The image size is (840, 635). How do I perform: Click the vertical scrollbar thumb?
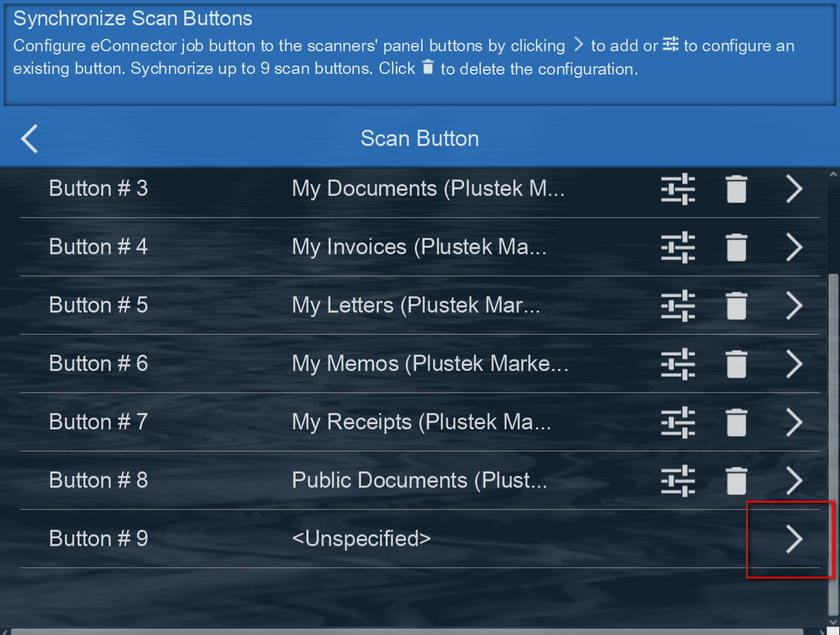point(834,441)
